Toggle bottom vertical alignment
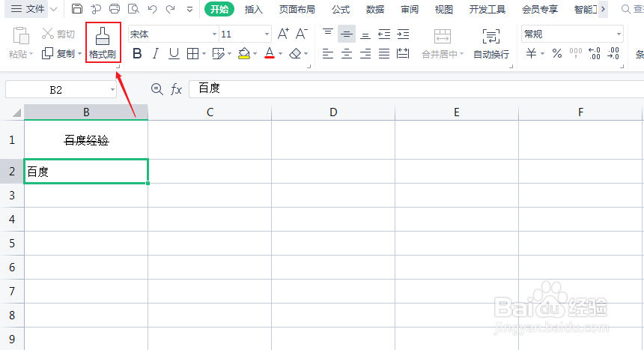The image size is (644, 350). [365, 34]
